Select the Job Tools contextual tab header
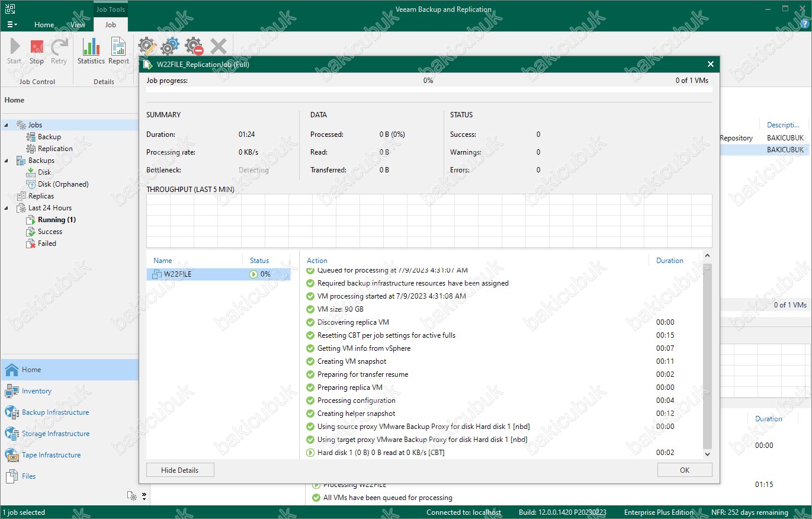 [x=111, y=9]
